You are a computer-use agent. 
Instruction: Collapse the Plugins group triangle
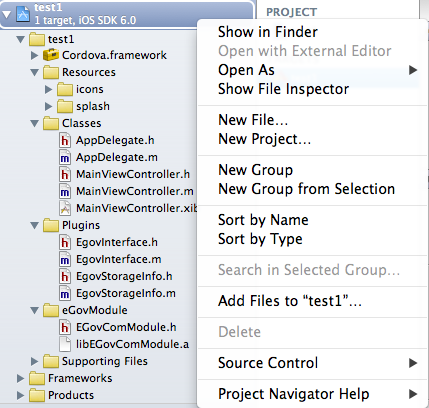coord(35,225)
